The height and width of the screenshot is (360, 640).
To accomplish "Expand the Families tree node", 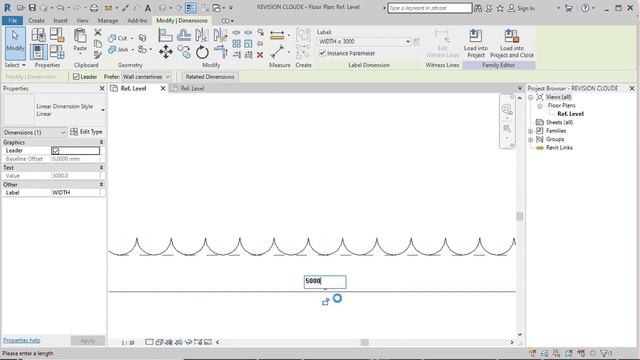I will (531, 131).
